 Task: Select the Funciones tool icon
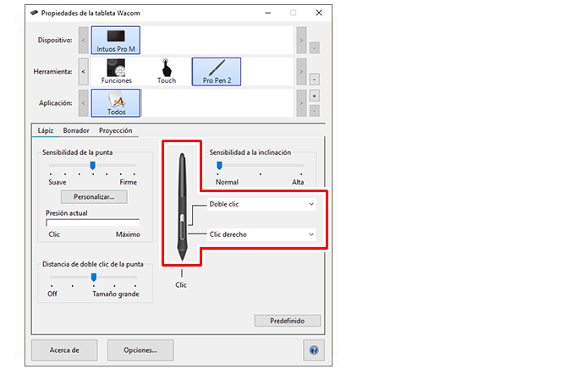tap(116, 71)
